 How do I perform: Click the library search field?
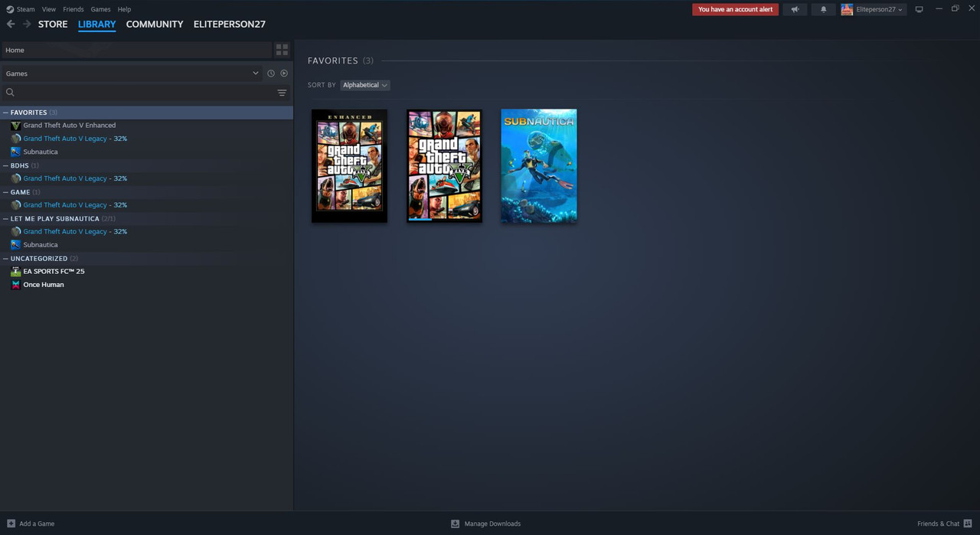click(x=138, y=93)
